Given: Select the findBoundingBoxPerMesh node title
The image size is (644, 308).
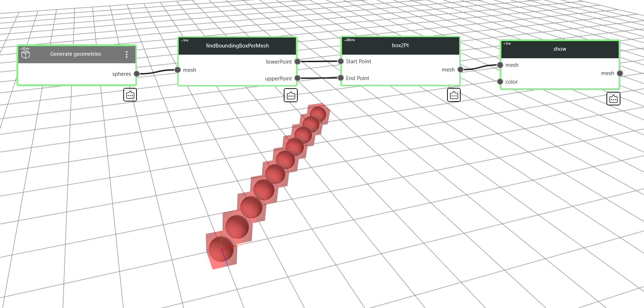Looking at the screenshot, I should (x=237, y=46).
